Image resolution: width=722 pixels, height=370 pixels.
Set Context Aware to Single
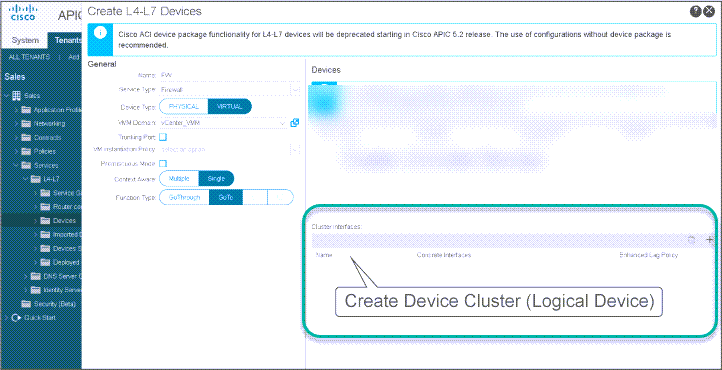pos(216,179)
